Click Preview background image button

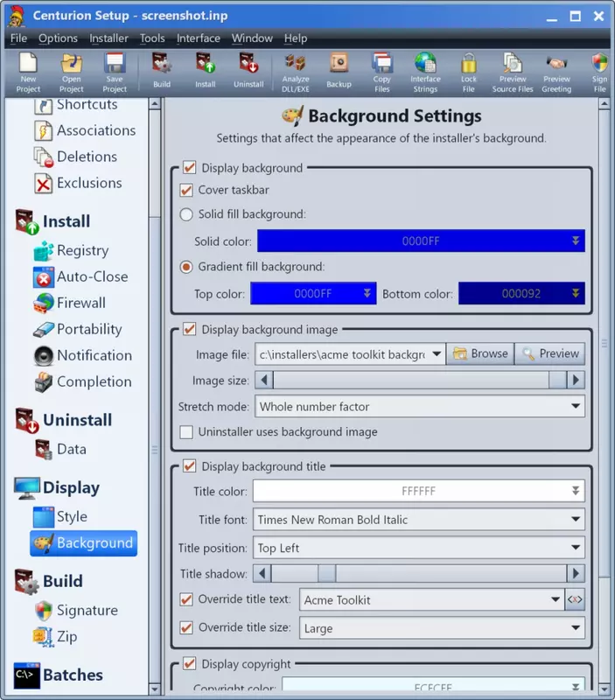pyautogui.click(x=550, y=353)
